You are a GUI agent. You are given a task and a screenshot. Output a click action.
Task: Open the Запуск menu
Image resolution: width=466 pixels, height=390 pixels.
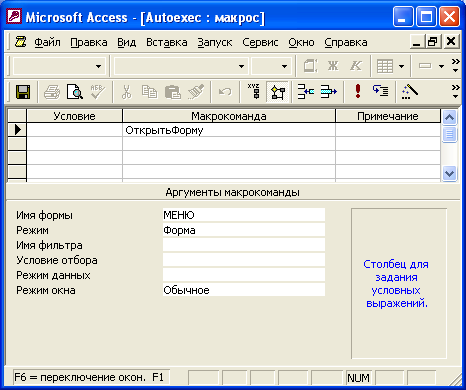(215, 42)
